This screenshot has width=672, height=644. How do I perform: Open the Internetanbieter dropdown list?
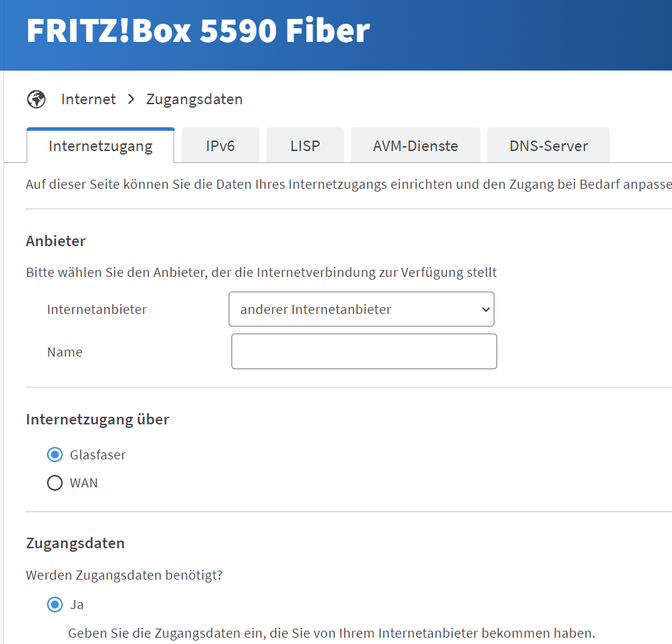tap(362, 309)
